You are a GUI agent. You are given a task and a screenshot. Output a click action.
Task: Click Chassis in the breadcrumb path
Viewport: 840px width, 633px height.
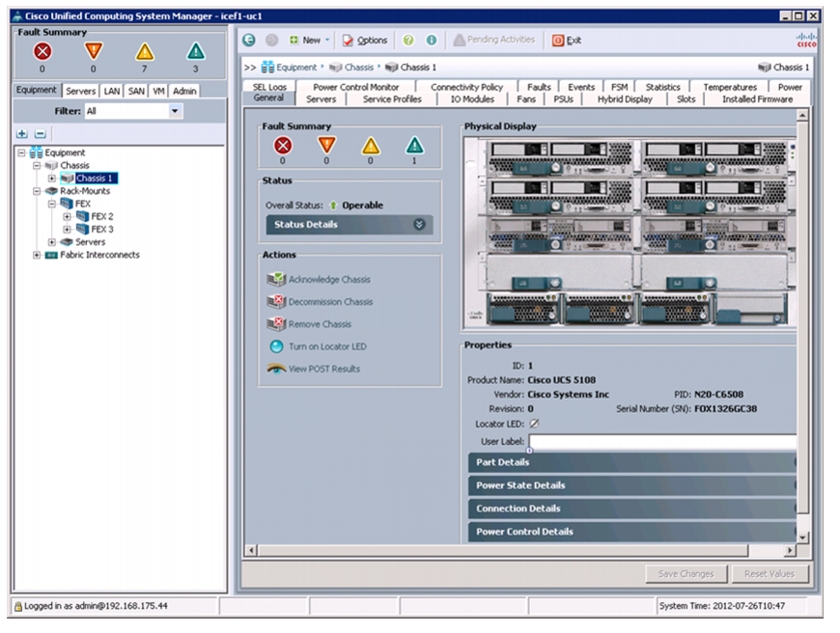[359, 68]
